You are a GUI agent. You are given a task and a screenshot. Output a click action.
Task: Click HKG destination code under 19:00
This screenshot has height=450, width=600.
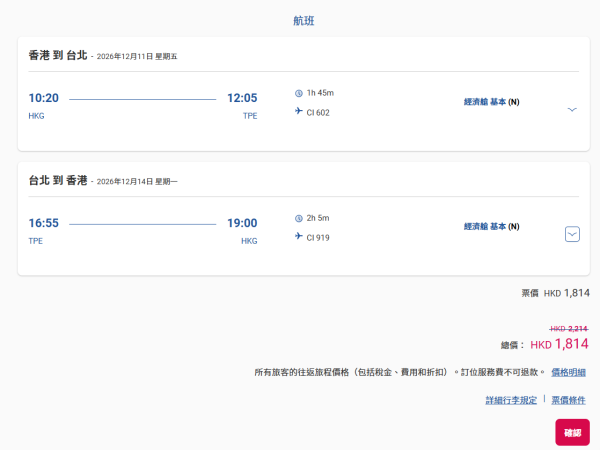tap(249, 241)
